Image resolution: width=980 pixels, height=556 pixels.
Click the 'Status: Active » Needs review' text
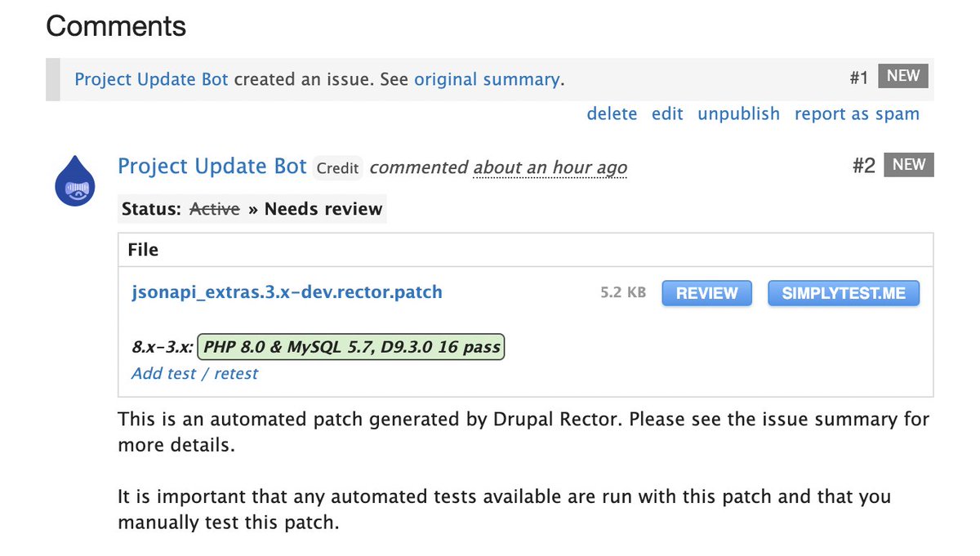pos(252,209)
